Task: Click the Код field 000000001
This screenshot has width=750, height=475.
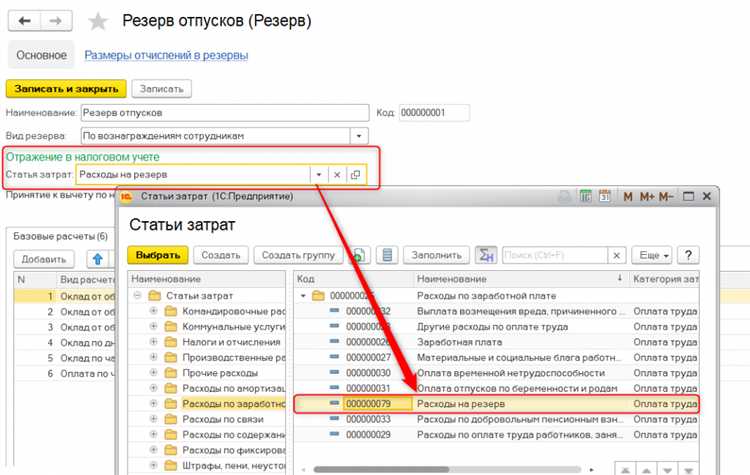Action: [434, 113]
